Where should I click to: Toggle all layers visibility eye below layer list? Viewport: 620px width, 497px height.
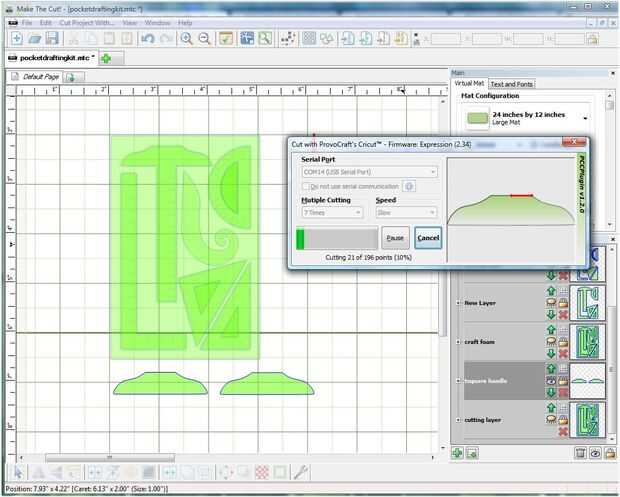coord(595,453)
